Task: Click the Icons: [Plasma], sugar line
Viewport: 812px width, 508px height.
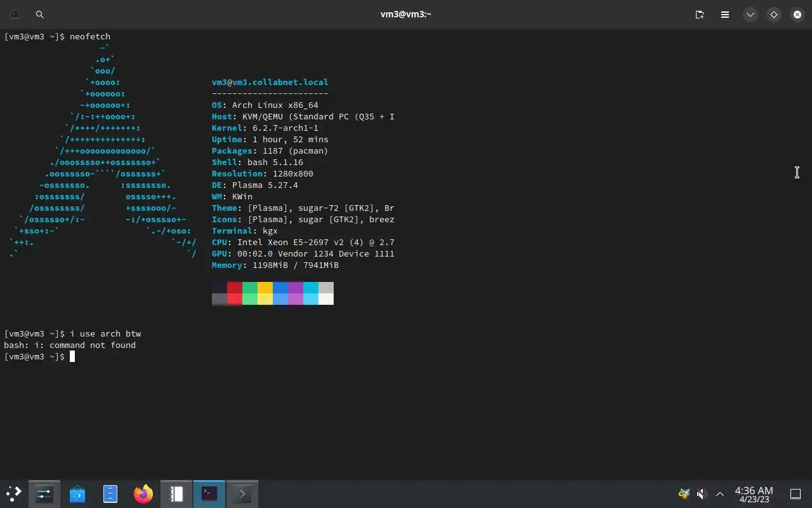Action: click(303, 219)
